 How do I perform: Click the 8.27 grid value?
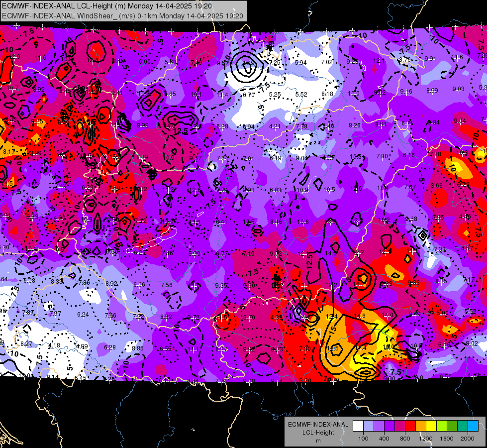tap(26, 344)
